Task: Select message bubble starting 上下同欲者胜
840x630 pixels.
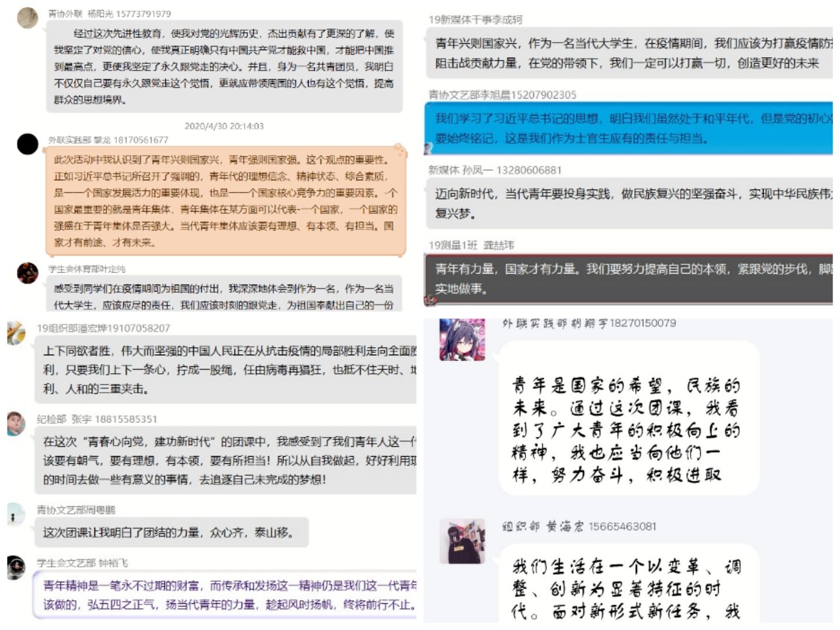Action: [225, 370]
